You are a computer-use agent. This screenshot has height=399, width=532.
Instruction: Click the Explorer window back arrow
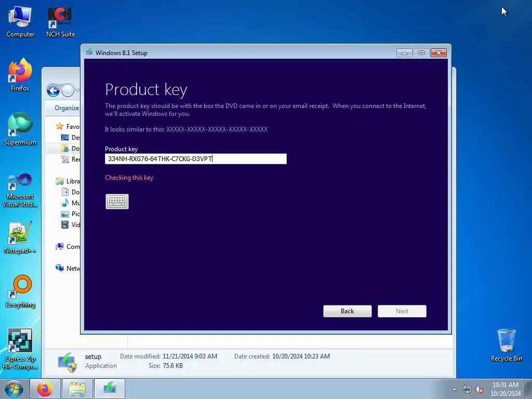[53, 90]
